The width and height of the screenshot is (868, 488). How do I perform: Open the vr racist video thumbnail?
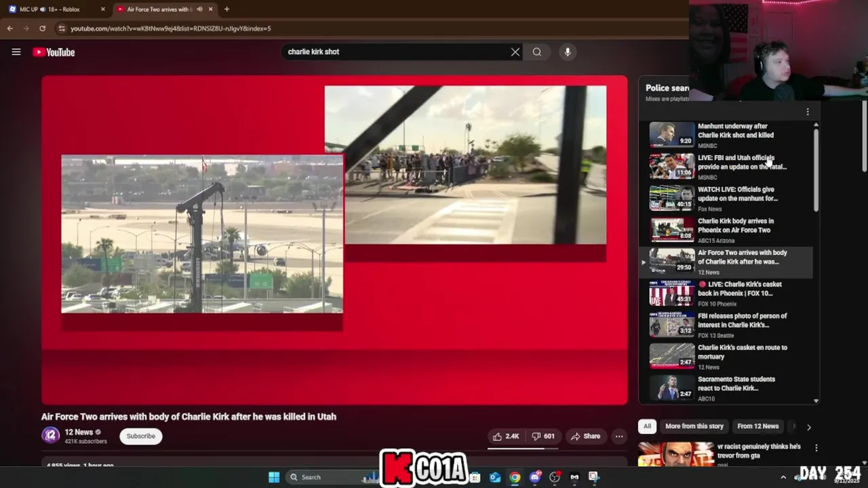(675, 453)
